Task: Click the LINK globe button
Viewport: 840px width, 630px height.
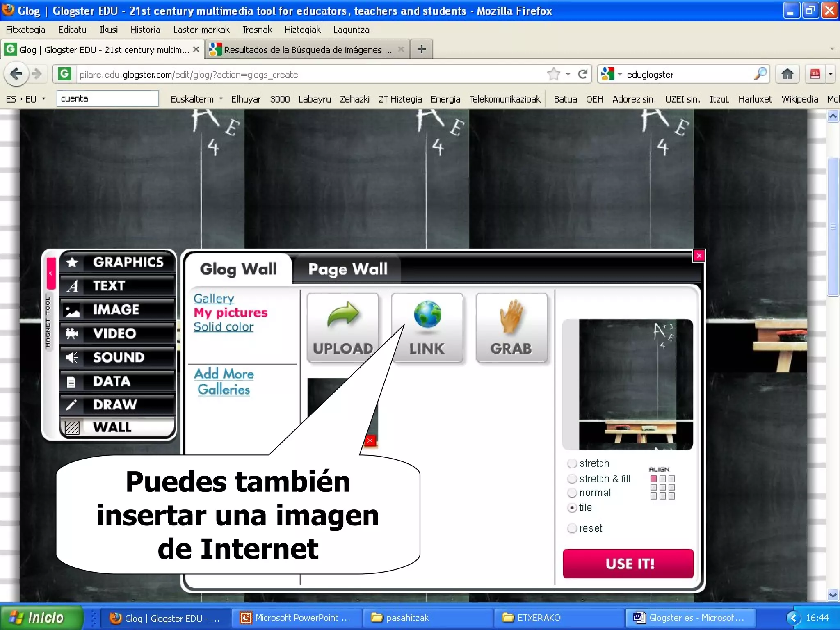Action: pyautogui.click(x=427, y=327)
